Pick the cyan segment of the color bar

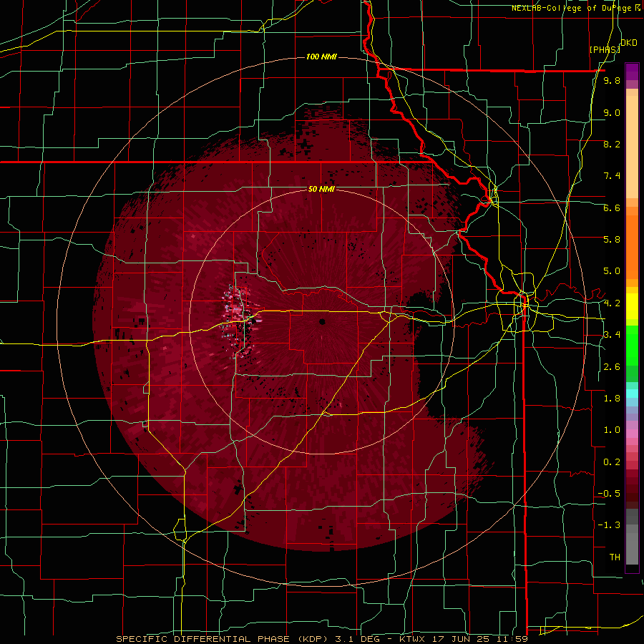point(632,394)
